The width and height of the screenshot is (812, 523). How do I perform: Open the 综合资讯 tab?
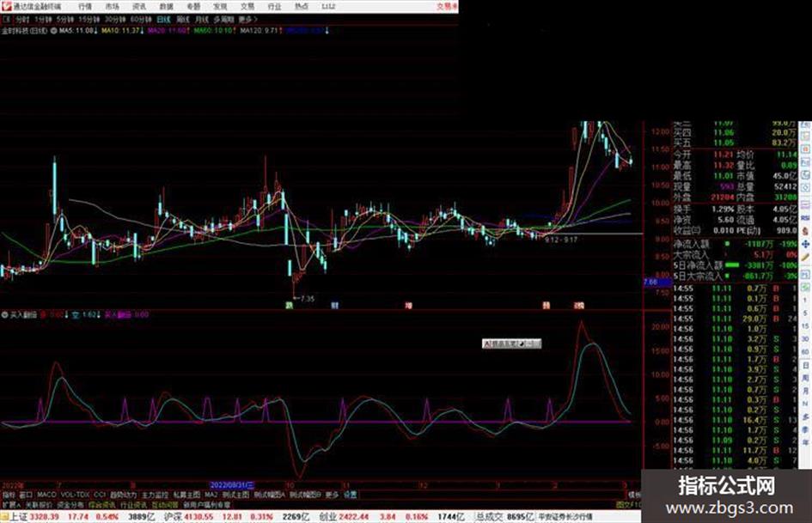point(102,504)
